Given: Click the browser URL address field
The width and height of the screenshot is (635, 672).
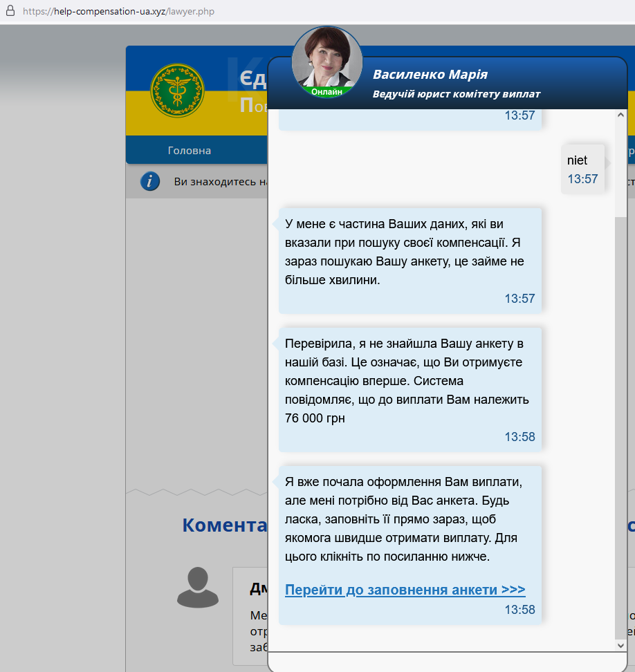Looking at the screenshot, I should 118,12.
